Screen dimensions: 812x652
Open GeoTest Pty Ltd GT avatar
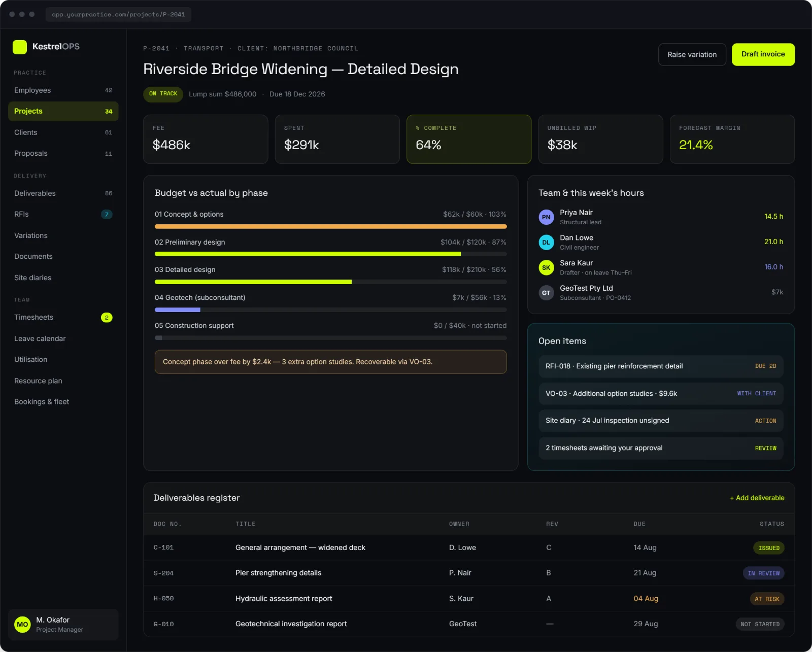click(x=546, y=293)
